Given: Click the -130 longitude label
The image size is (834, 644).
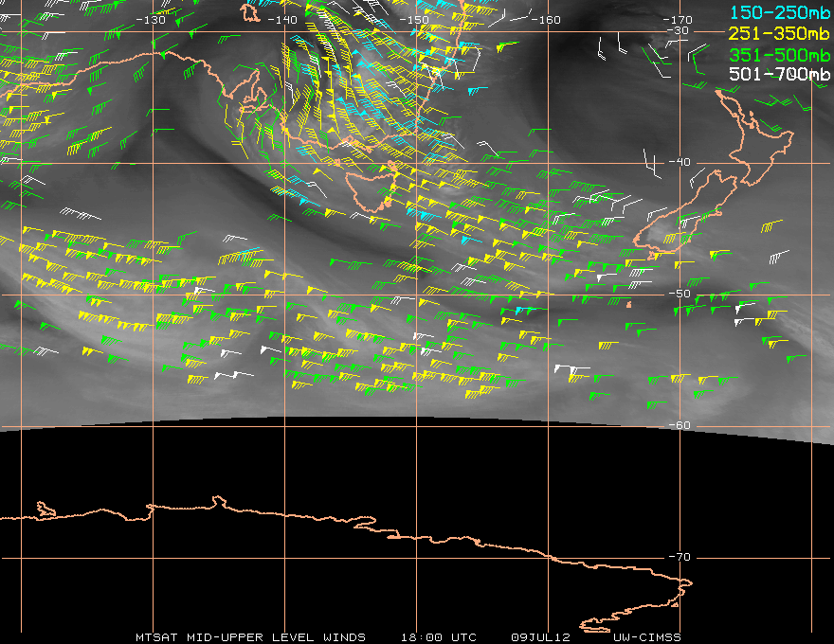Looking at the screenshot, I should pos(151,19).
